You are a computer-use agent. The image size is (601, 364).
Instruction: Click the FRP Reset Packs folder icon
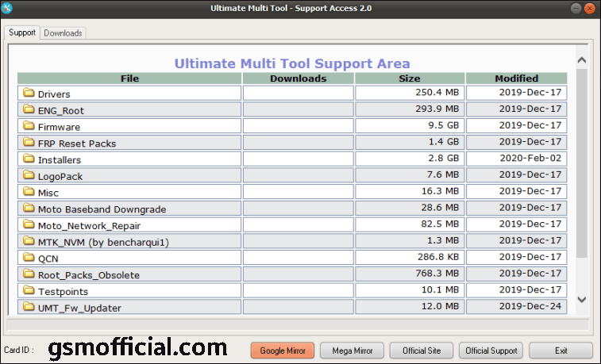click(29, 142)
